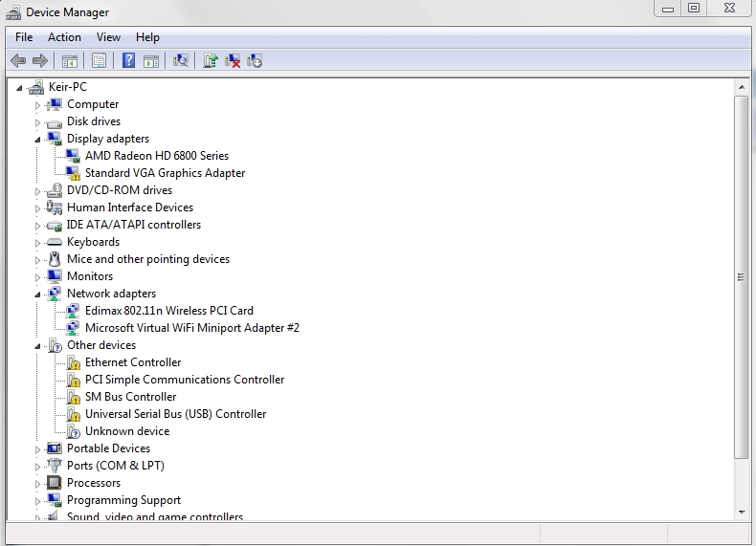The height and width of the screenshot is (546, 756).
Task: Click the vertical scrollbar thumb
Action: point(741,276)
